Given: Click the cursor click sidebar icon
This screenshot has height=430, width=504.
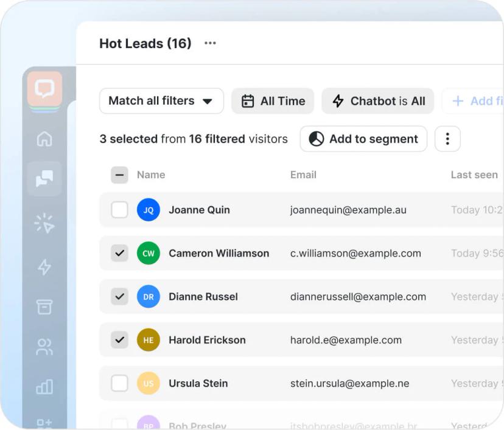Looking at the screenshot, I should 44,223.
